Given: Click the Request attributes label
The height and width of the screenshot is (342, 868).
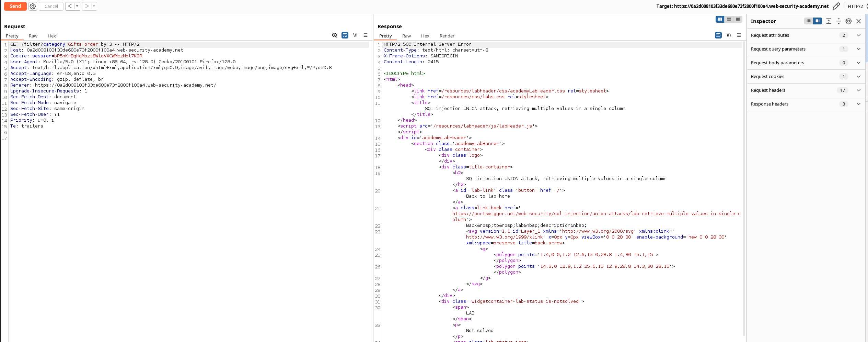Looking at the screenshot, I should tap(770, 35).
